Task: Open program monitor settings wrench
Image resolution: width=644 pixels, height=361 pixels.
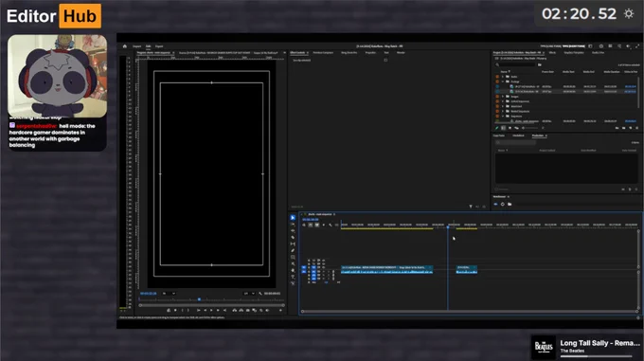Action: (x=260, y=294)
